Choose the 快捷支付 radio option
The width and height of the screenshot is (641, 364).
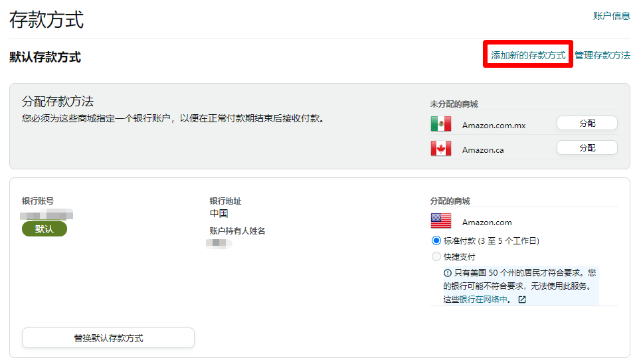(x=436, y=256)
